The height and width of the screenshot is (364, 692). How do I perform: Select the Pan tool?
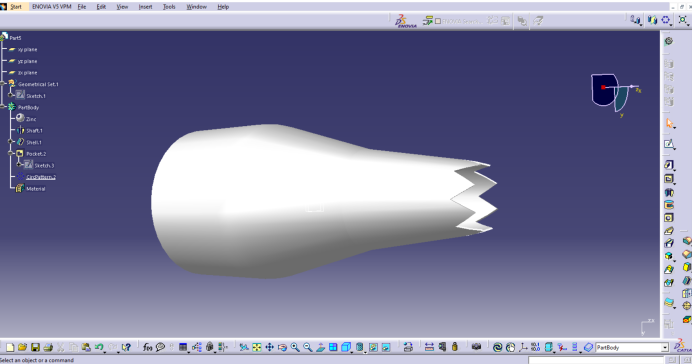click(269, 347)
